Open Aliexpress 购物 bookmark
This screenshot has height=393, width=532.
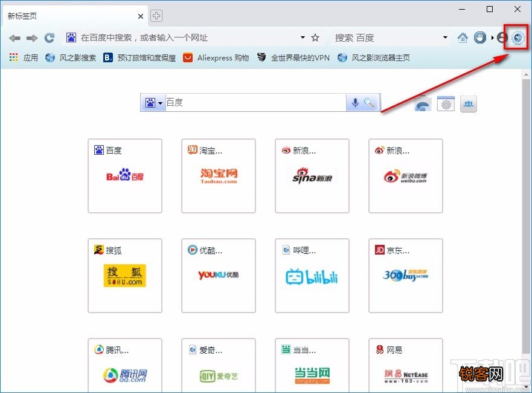(x=216, y=57)
